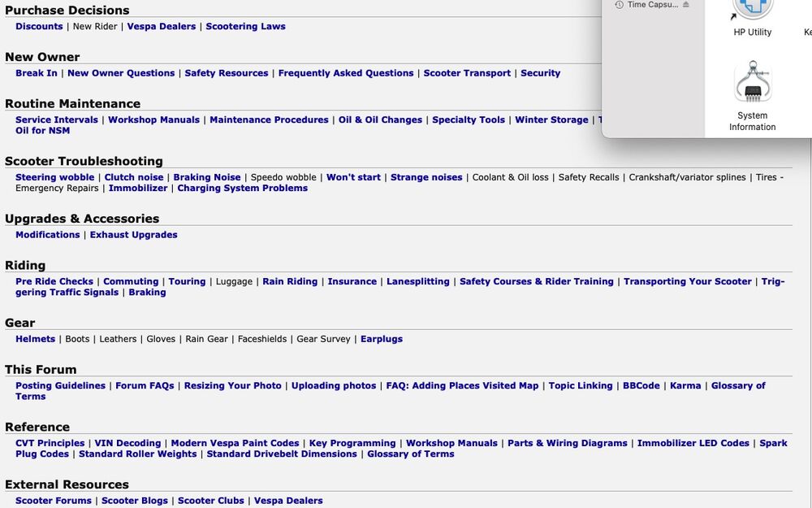
Task: Open Workshop Manuals under Routine Maintenance
Action: point(155,119)
